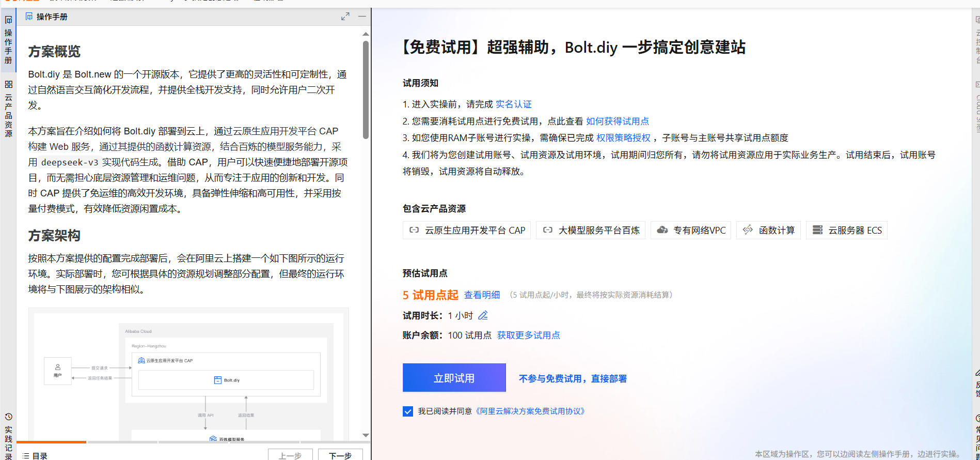Click the architecture diagram thumbnail
This screenshot has height=460, width=980.
(x=188, y=375)
